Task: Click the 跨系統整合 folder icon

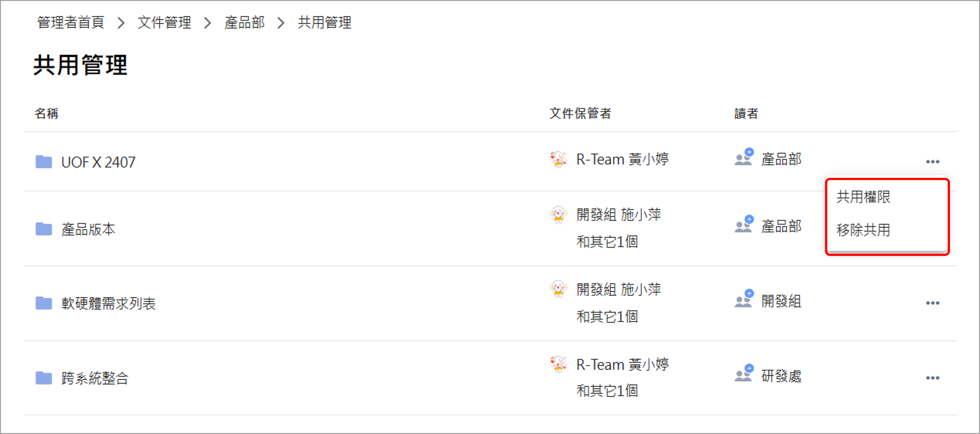Action: pos(44,378)
